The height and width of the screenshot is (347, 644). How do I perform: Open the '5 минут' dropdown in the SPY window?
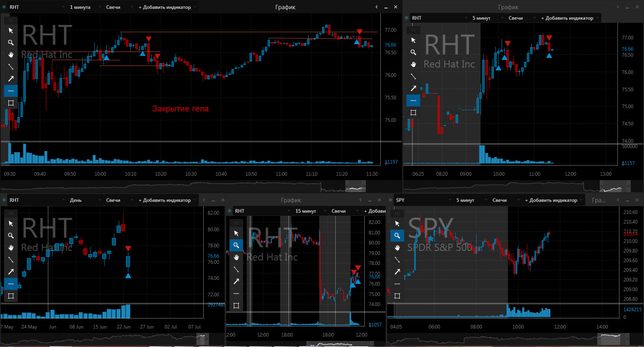pos(471,200)
